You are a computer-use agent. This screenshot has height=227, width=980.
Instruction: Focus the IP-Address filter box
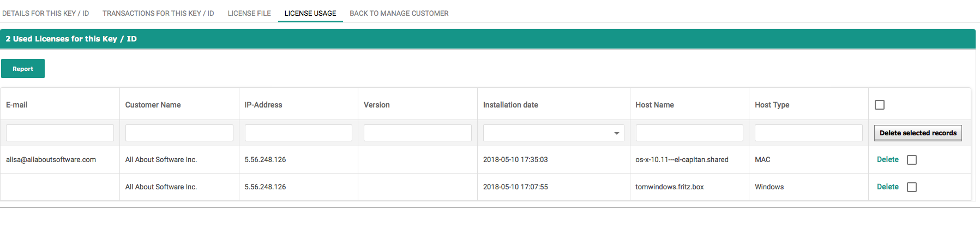[x=298, y=133]
